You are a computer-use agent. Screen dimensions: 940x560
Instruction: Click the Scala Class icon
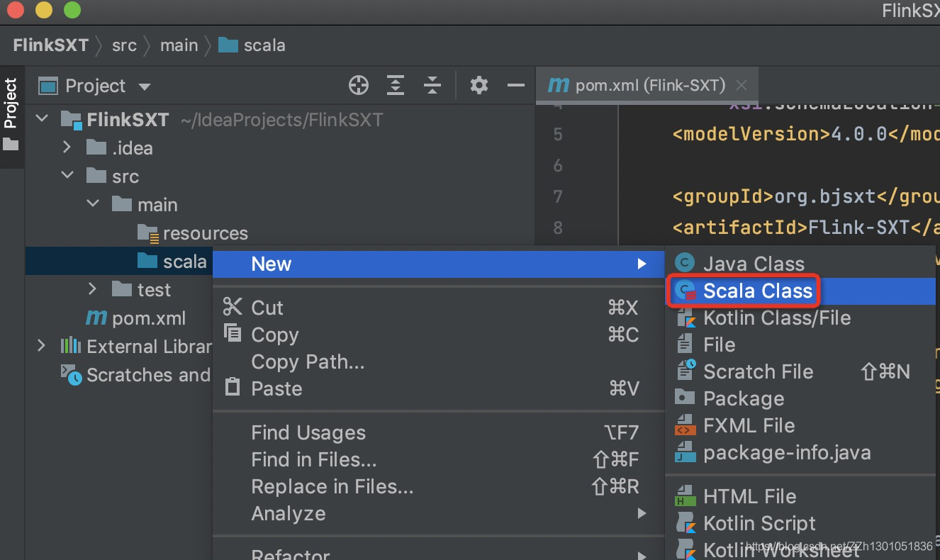685,291
